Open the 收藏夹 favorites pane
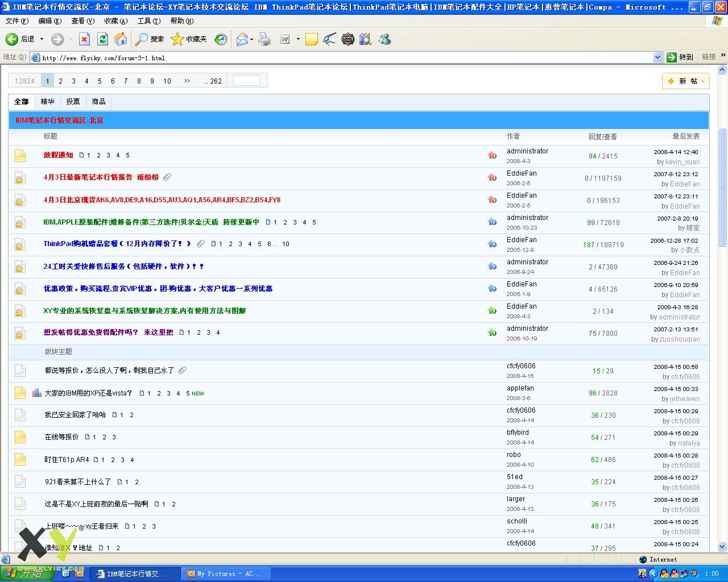This screenshot has width=728, height=582. point(189,39)
